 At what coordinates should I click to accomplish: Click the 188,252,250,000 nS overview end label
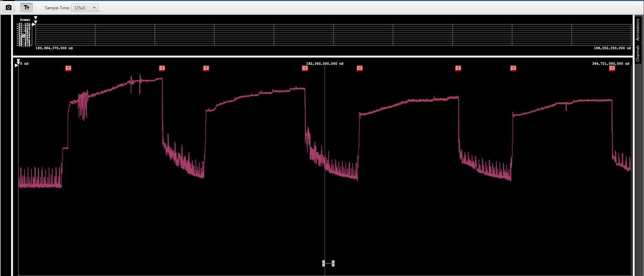(x=612, y=48)
